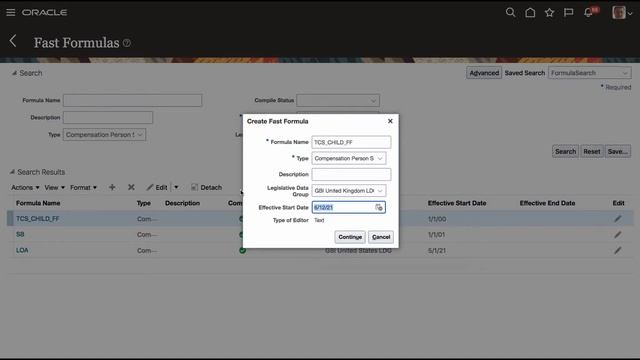Sort by Formula Name column header
640x360 pixels.
(38, 203)
